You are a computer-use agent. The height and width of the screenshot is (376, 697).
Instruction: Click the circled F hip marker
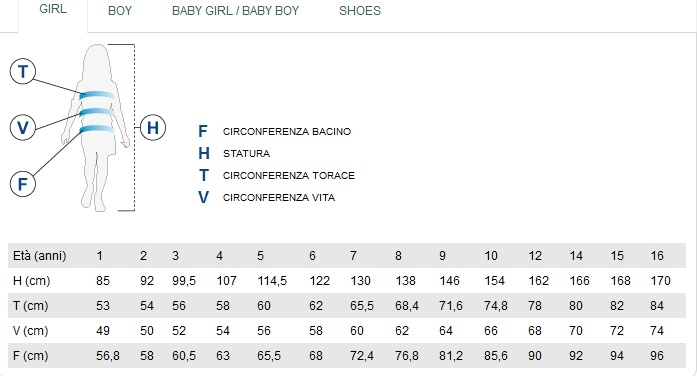coord(23,184)
